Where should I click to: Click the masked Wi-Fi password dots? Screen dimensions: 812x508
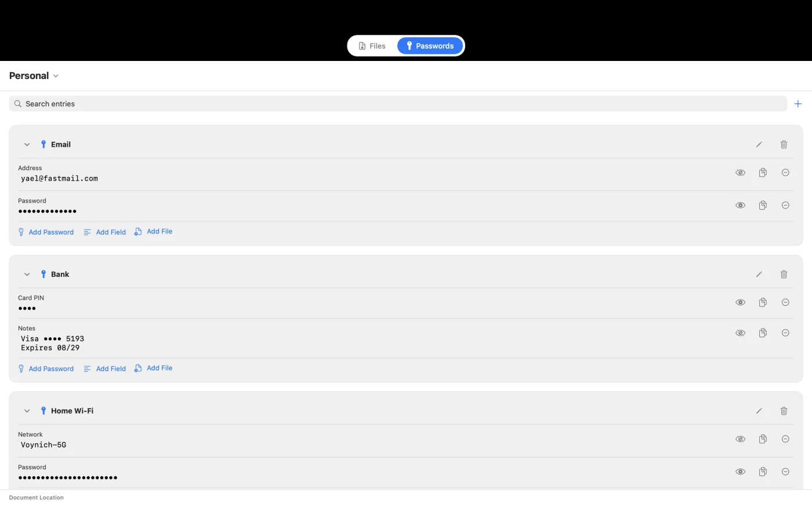coord(68,478)
